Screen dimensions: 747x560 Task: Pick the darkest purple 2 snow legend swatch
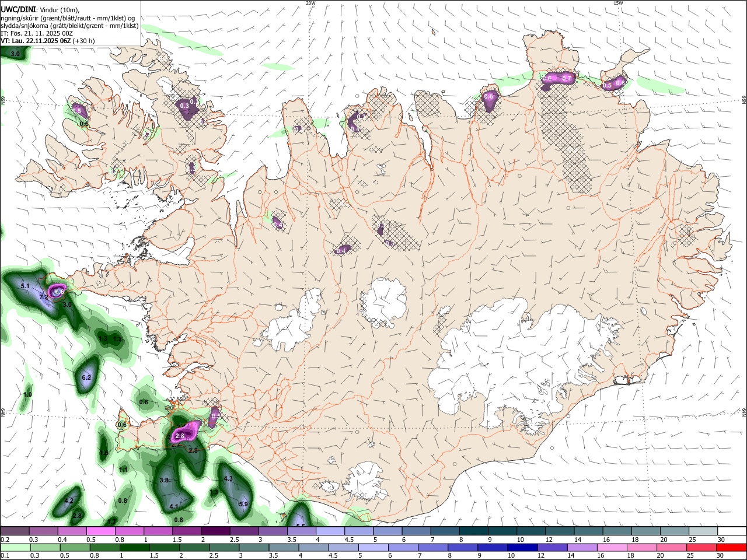pos(215,531)
